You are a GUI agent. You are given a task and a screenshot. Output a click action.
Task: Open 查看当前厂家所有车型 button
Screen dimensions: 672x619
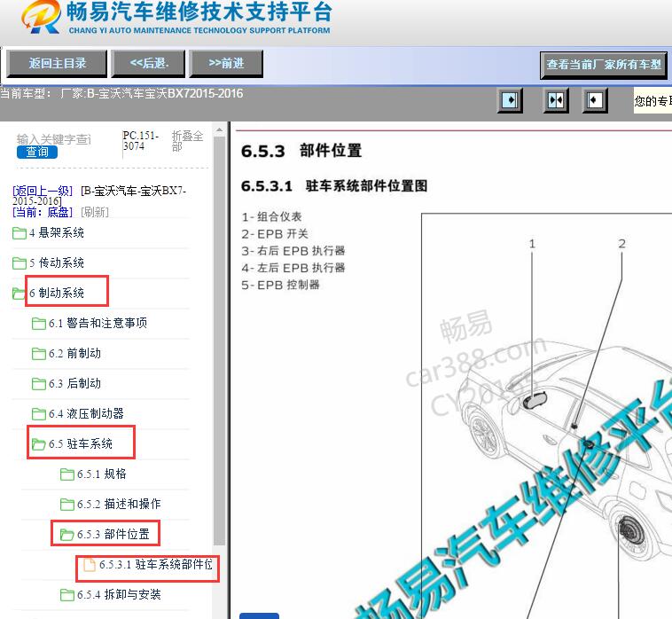pyautogui.click(x=604, y=65)
